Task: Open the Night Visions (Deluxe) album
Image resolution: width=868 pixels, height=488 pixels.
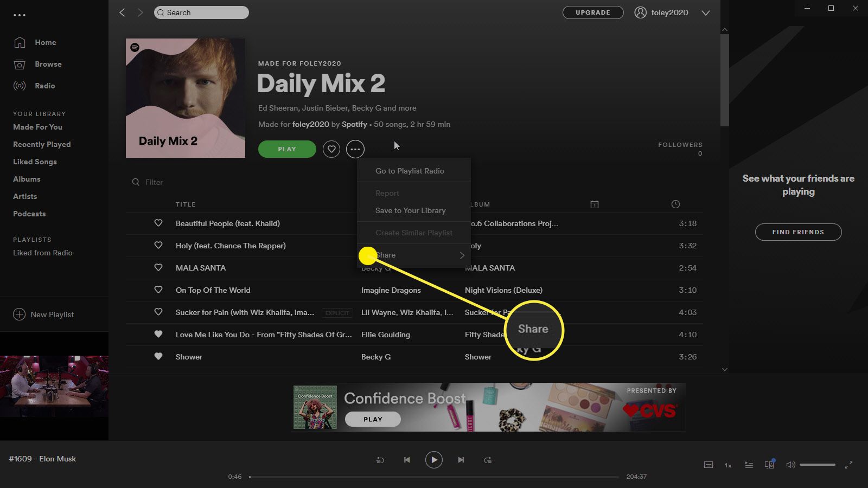Action: [x=503, y=290]
